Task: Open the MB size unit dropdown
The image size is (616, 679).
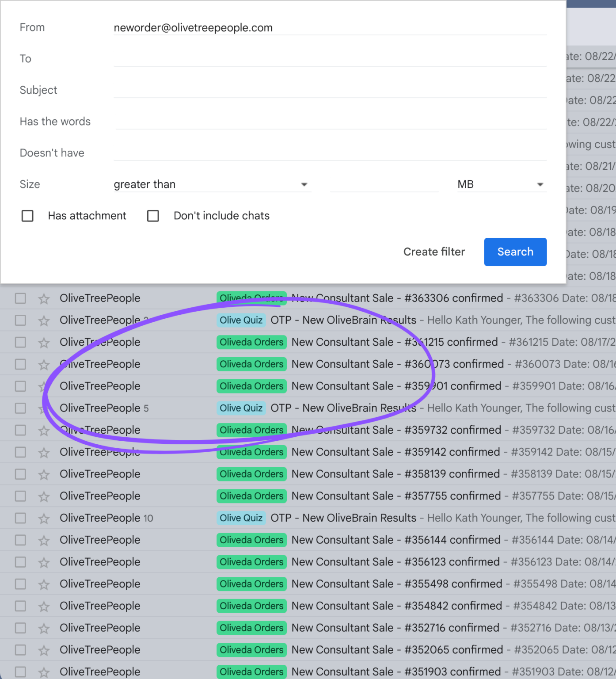Action: [501, 184]
